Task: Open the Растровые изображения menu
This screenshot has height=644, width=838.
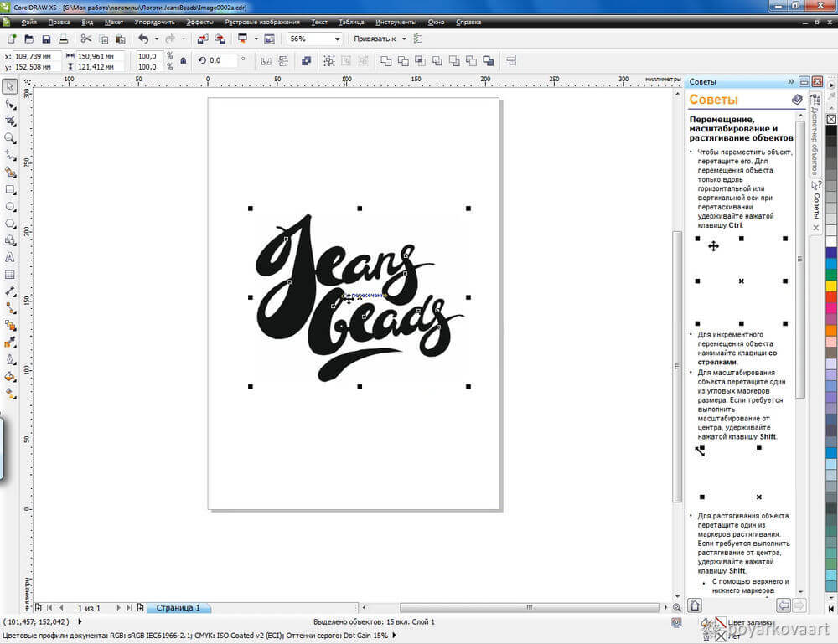Action: click(x=261, y=23)
